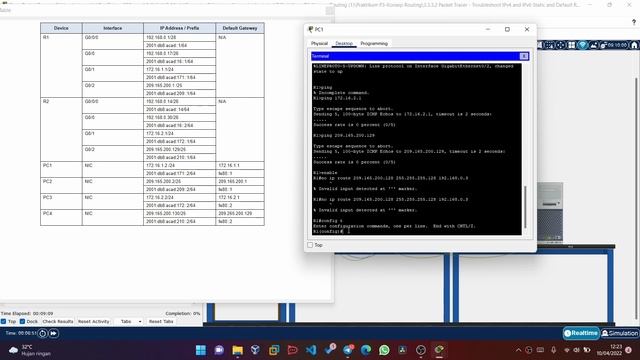Toggle the Top checkbox in PC1 window
640x360 pixels.
(x=310, y=245)
